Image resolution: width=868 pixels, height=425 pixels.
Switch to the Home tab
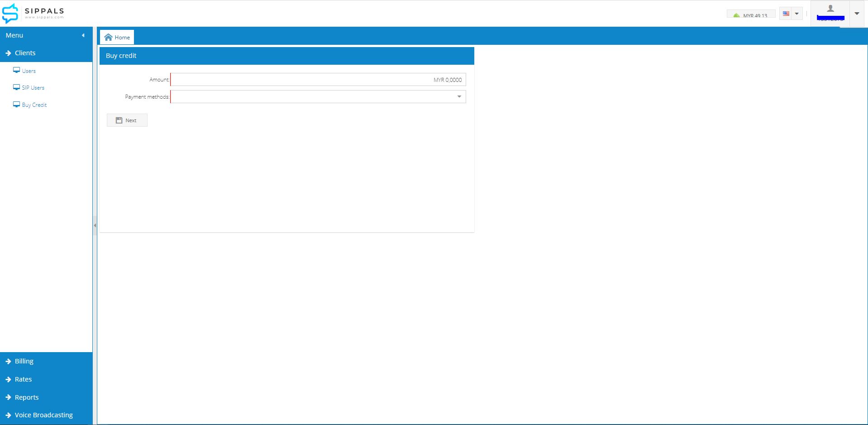117,37
